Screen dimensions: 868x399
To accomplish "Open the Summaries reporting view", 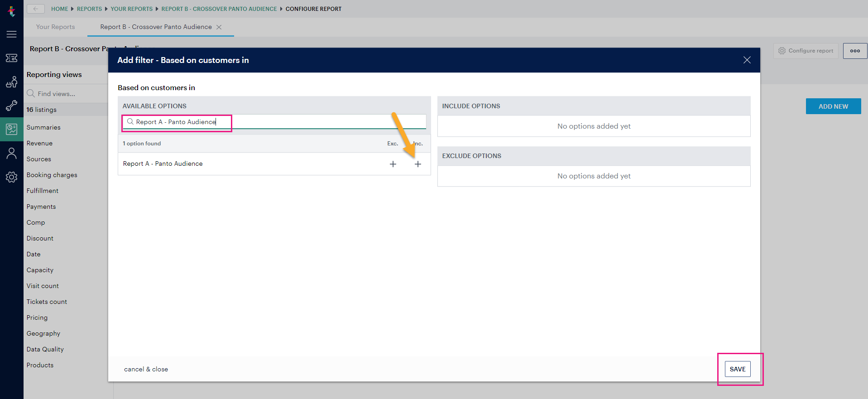I will (x=43, y=127).
